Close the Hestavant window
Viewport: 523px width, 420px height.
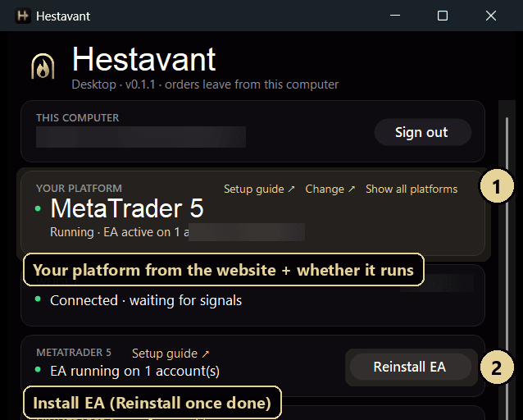click(491, 16)
